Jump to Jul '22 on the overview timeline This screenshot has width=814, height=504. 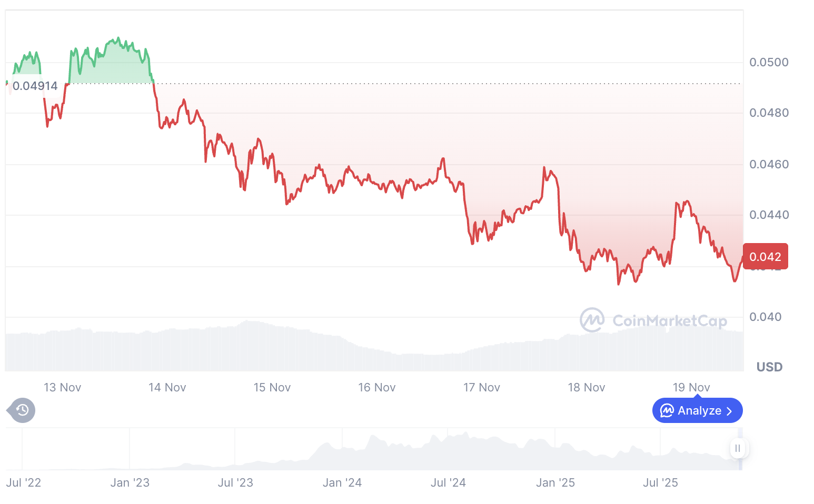(x=23, y=482)
